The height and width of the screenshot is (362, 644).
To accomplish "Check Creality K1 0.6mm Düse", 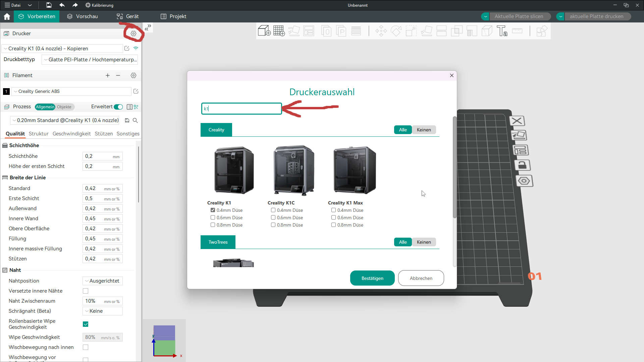I will pos(213,218).
